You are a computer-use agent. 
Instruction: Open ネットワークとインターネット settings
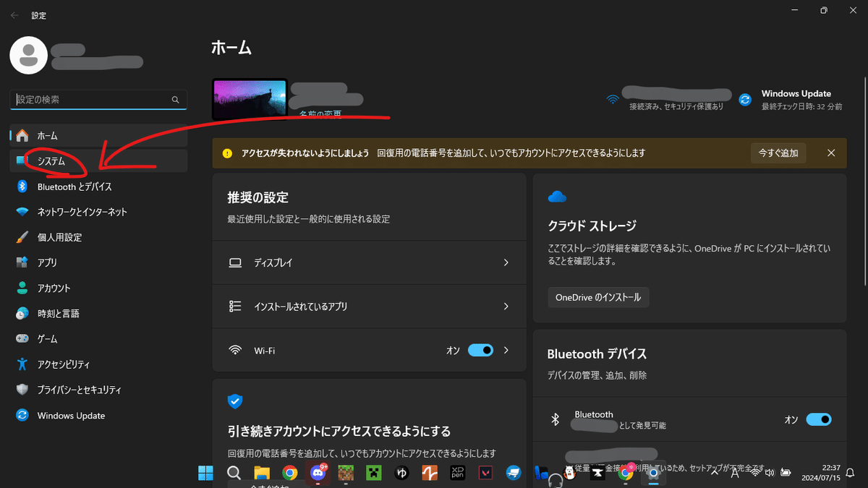tap(98, 212)
